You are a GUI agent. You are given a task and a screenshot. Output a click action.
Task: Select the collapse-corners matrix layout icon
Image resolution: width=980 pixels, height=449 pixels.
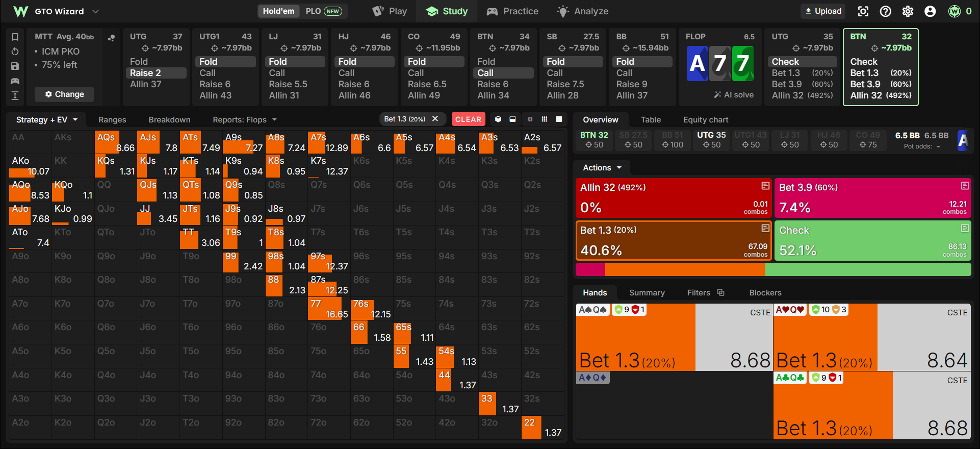[x=530, y=119]
